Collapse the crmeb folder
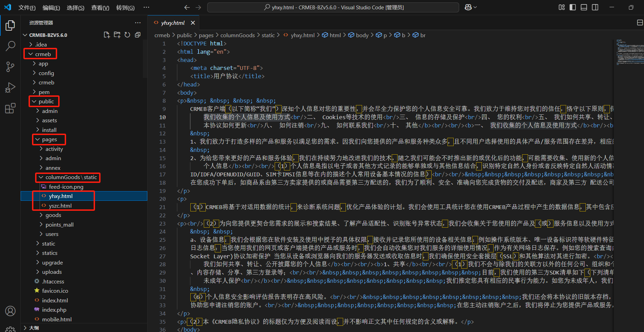This screenshot has height=332, width=644. pos(84,54)
